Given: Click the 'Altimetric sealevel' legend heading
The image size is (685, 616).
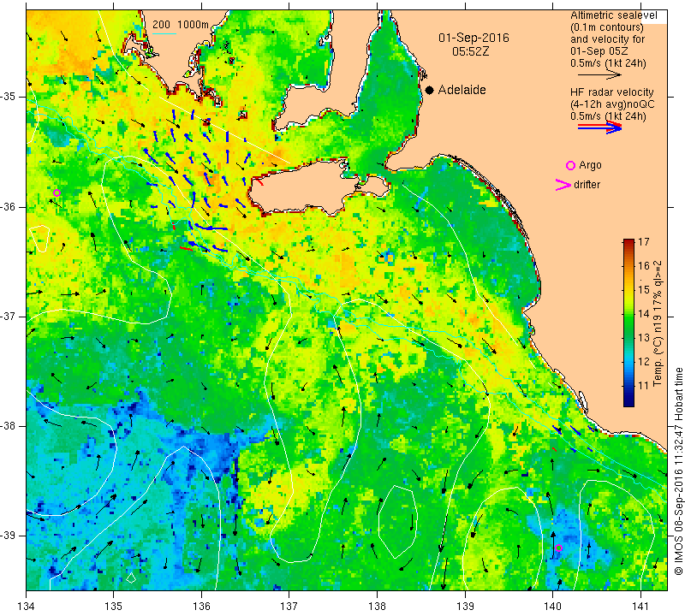Looking at the screenshot, I should [613, 15].
